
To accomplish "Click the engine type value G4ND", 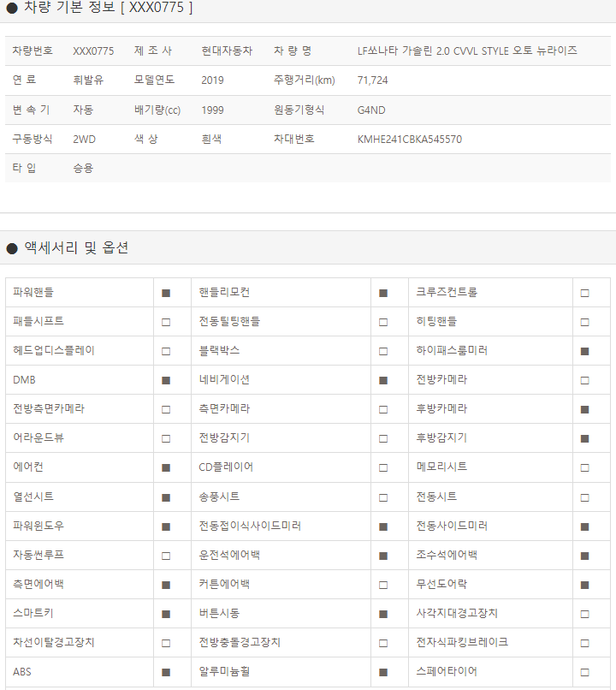I will (371, 110).
